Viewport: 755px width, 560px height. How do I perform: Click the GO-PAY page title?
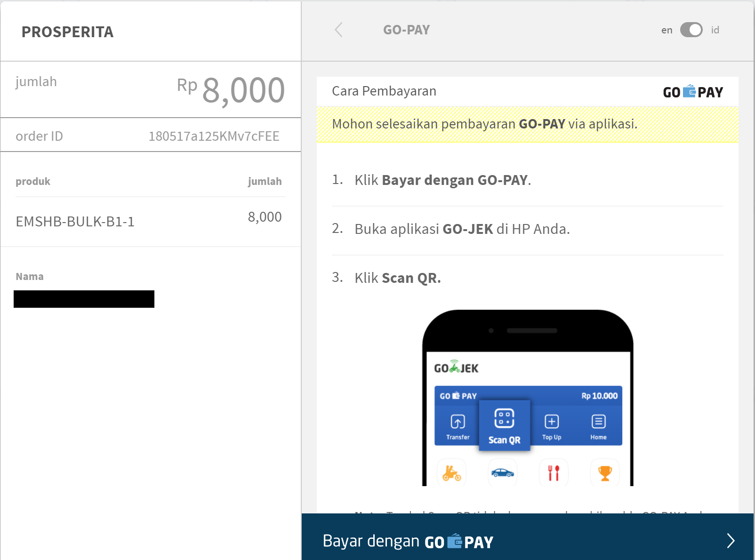tap(406, 30)
